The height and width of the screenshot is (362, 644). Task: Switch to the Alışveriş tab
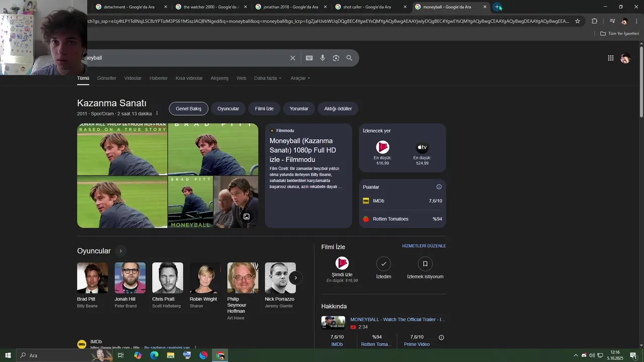(x=219, y=78)
